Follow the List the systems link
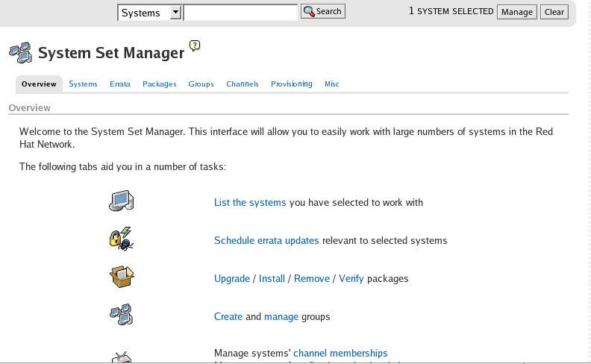This screenshot has height=364, width=591. pyautogui.click(x=250, y=202)
